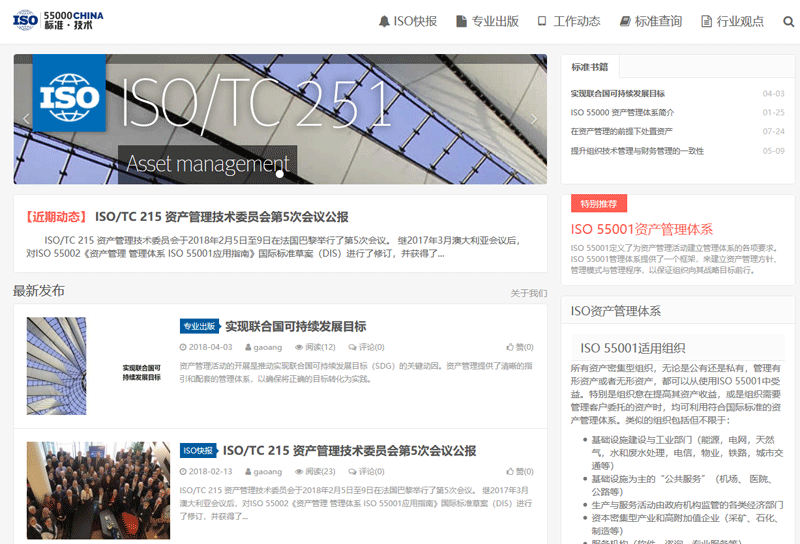Click the 阅读(23) eye icon
800x544 pixels.
pyautogui.click(x=315, y=472)
